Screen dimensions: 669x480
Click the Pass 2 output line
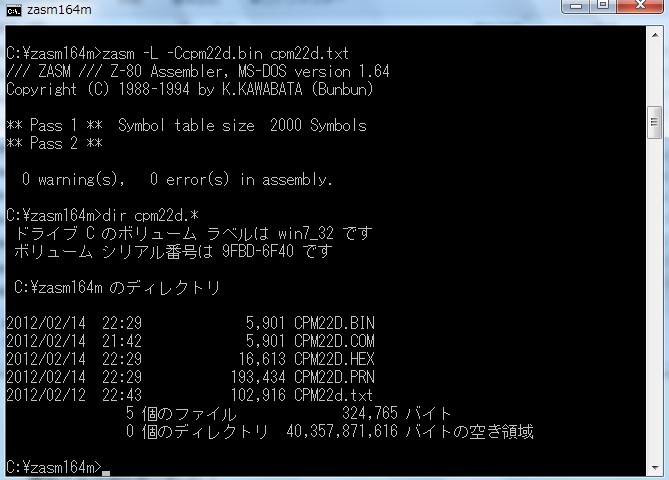55,143
